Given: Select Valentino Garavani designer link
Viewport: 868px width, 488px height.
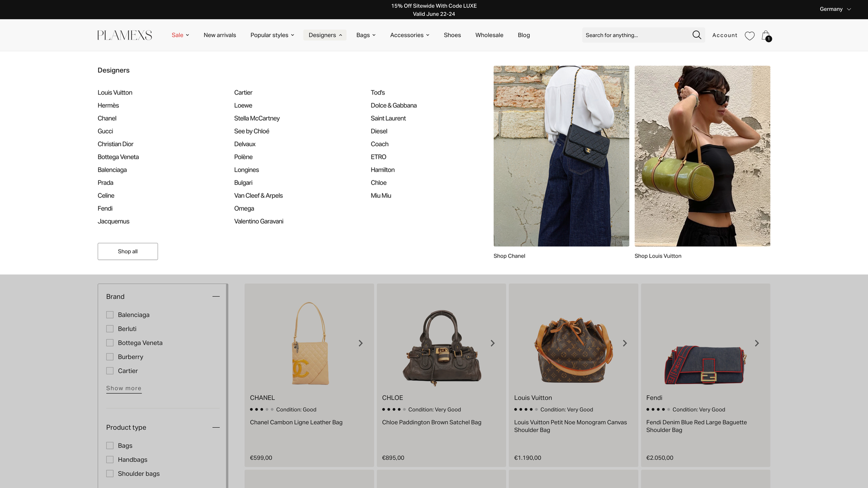Looking at the screenshot, I should point(259,221).
